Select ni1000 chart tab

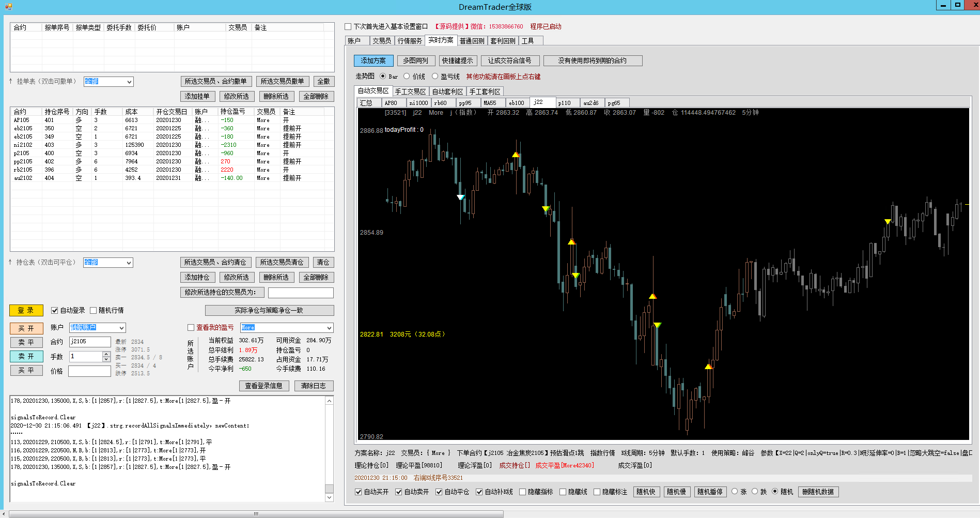click(x=418, y=103)
